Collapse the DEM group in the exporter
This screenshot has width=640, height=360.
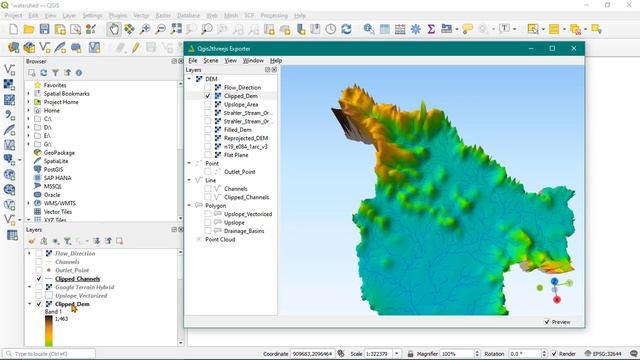pyautogui.click(x=189, y=79)
